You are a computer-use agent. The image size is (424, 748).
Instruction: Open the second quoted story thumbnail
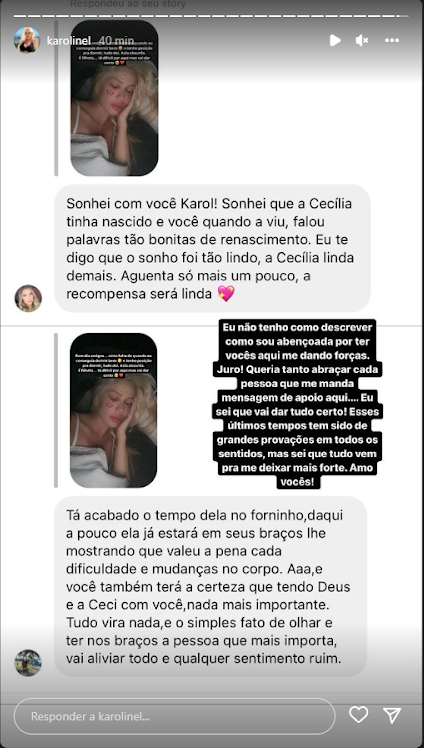tap(114, 410)
